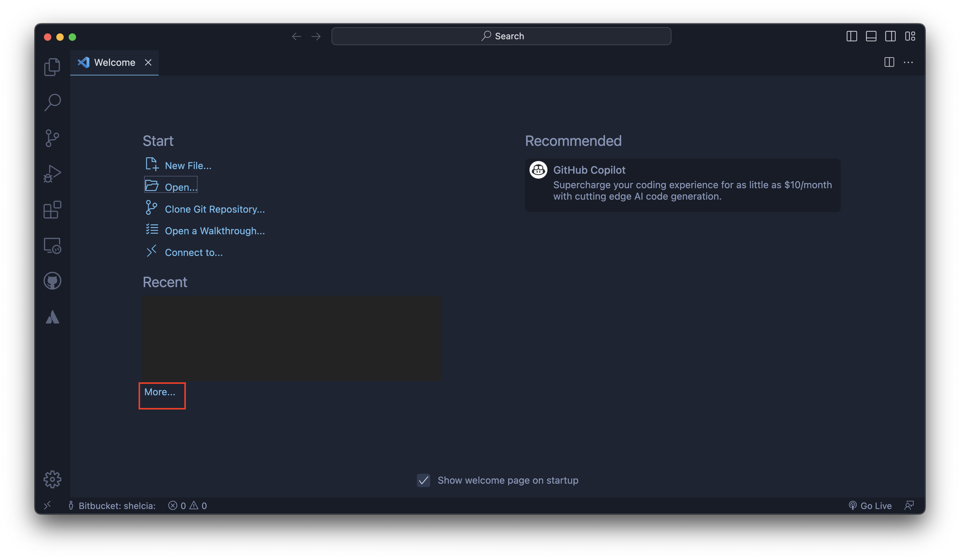The image size is (960, 560).
Task: Click into the top Search bar
Action: 501,36
